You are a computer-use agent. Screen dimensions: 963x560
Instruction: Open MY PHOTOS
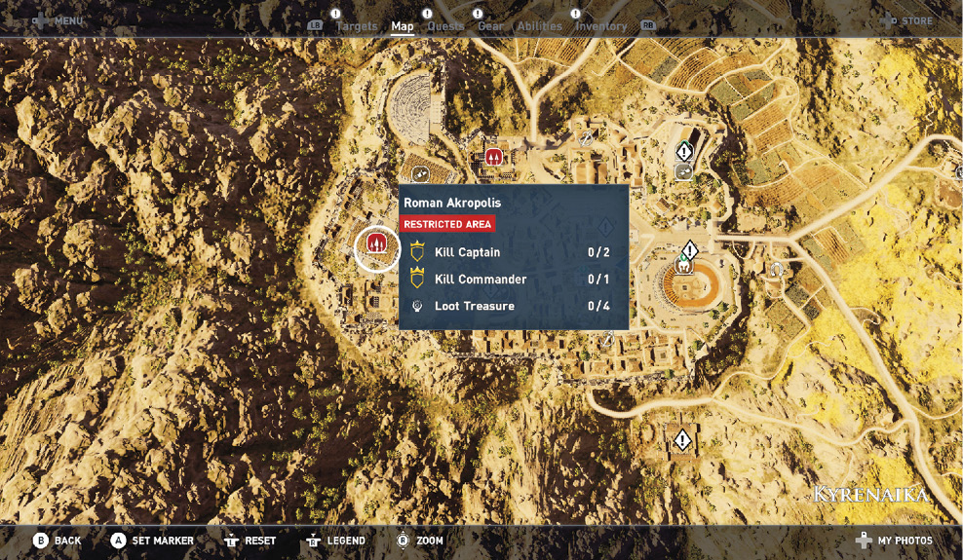(905, 541)
